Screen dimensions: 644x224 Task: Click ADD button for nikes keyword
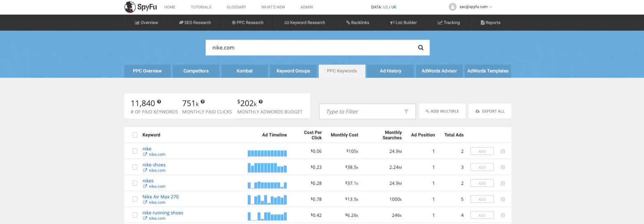482,183
